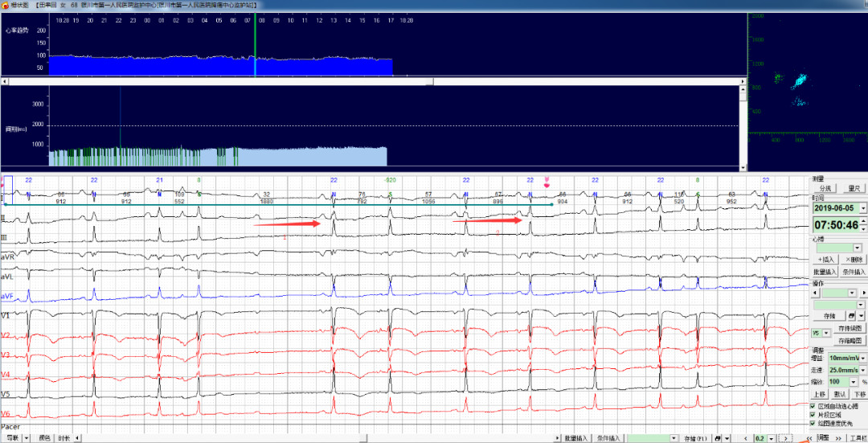Image resolution: width=868 pixels, height=443 pixels.
Task: Click the up arrow of trend panel scrollbar
Action: click(743, 89)
